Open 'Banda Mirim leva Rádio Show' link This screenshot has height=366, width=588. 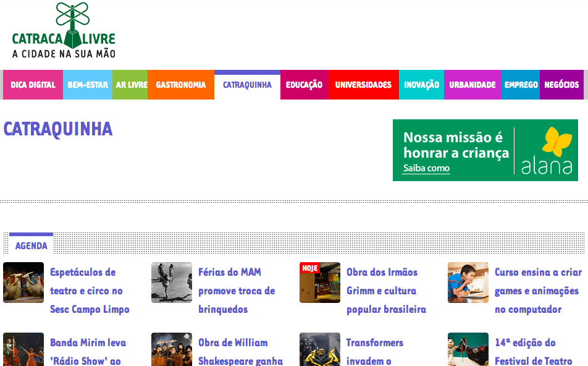coord(88,352)
